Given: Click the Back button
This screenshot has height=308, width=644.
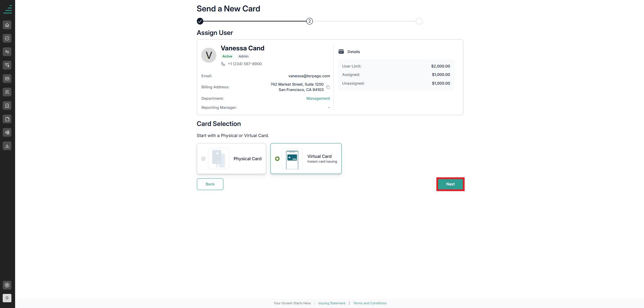Looking at the screenshot, I should pos(210,184).
